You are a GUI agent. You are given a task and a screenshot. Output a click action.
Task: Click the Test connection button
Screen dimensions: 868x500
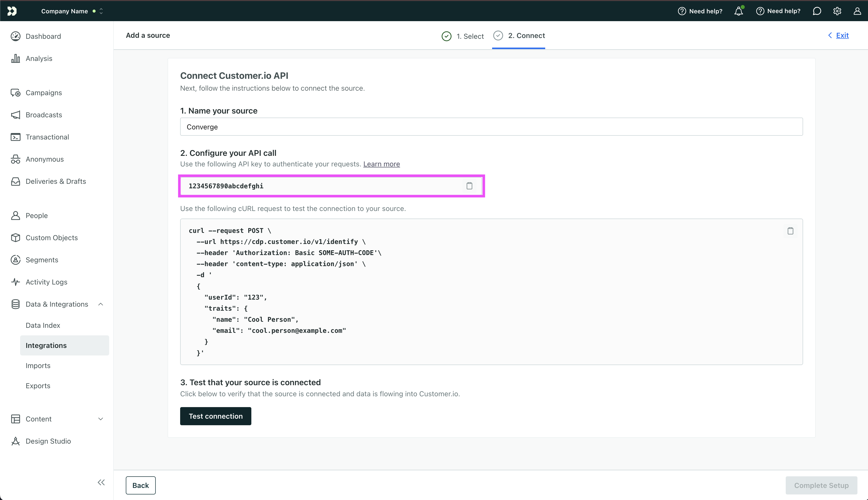click(x=215, y=416)
